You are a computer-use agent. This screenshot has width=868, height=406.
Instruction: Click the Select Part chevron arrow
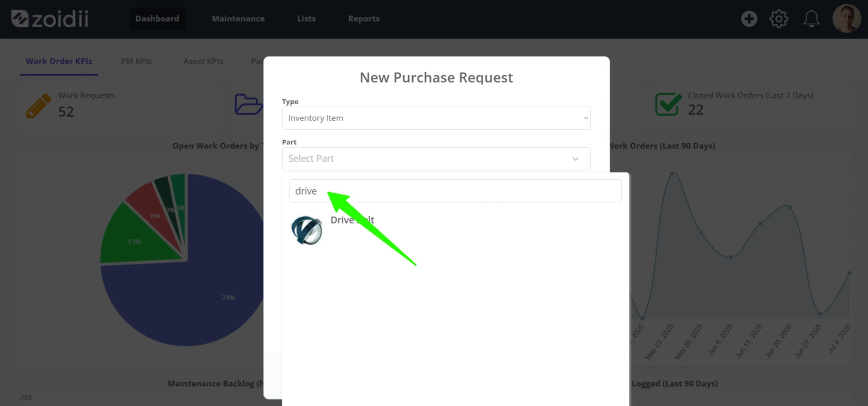click(x=576, y=159)
